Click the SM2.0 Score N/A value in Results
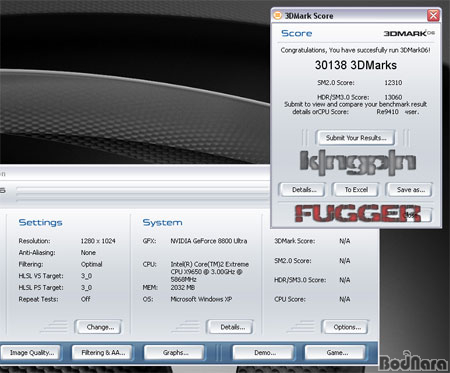This screenshot has height=373, width=450. pyautogui.click(x=345, y=261)
